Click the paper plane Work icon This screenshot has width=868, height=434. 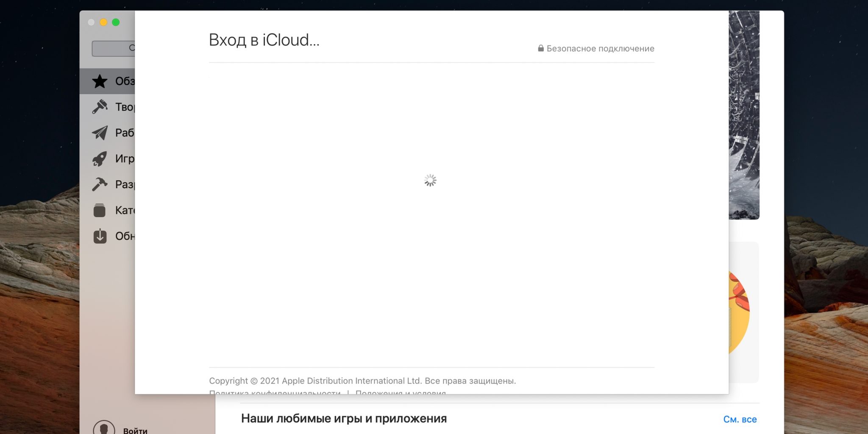coord(100,133)
